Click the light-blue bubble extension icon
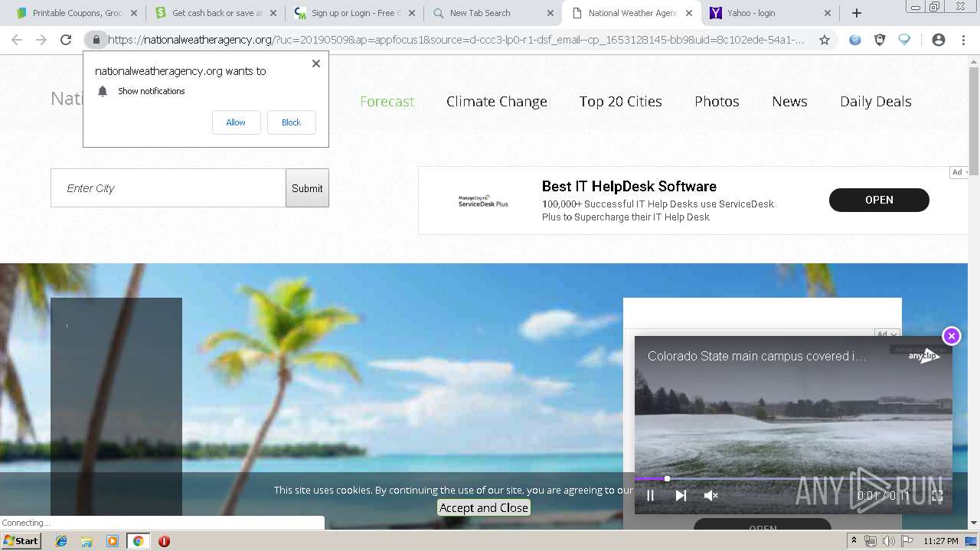 coord(904,40)
